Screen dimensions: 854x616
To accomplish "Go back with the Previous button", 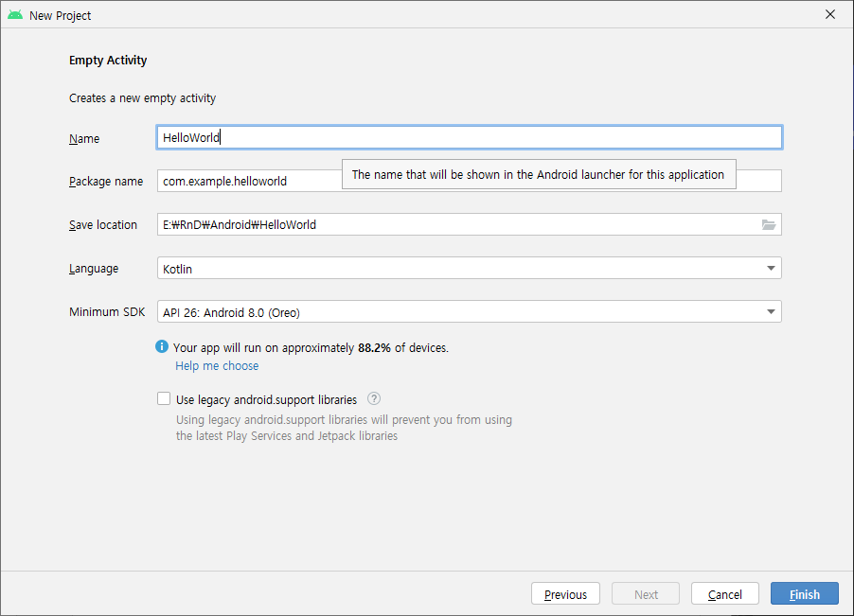I will pyautogui.click(x=565, y=593).
